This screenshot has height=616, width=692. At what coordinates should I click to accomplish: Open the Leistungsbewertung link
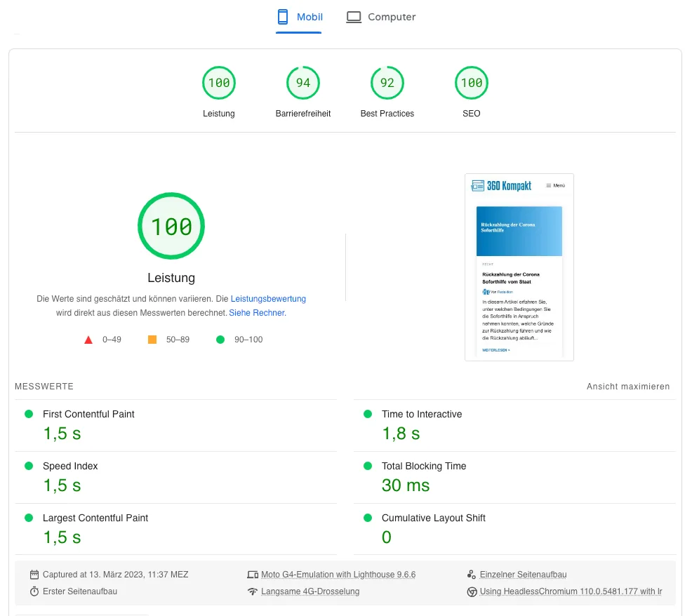268,299
